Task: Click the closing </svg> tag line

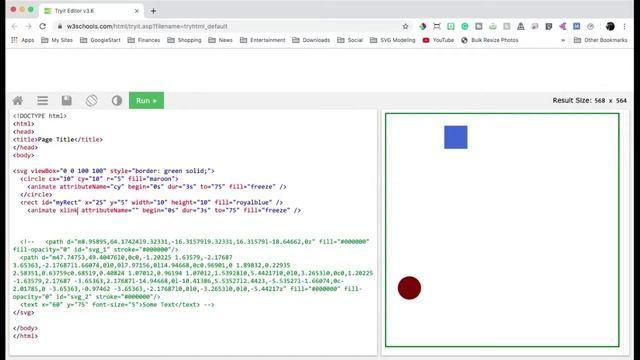Action: coord(24,312)
